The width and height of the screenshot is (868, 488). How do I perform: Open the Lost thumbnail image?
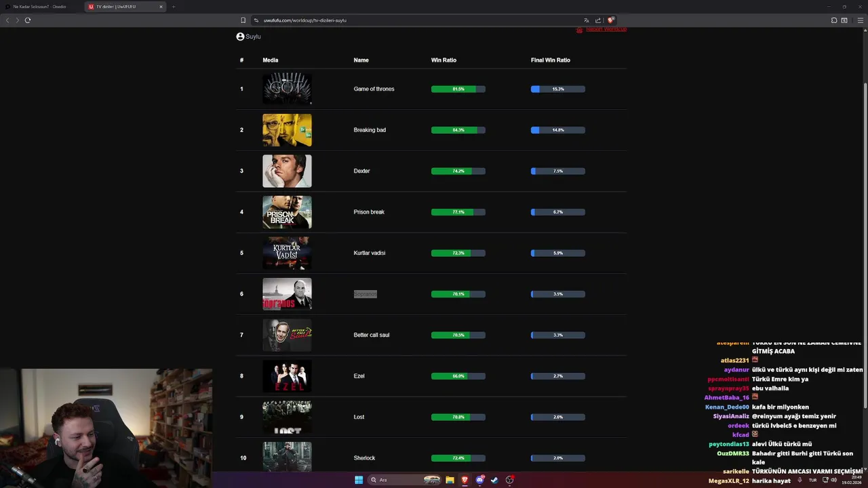coord(288,417)
